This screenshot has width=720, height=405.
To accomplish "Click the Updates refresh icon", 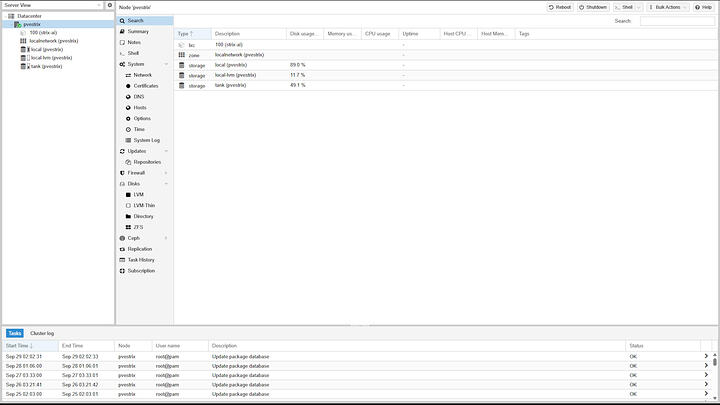I will pyautogui.click(x=122, y=151).
